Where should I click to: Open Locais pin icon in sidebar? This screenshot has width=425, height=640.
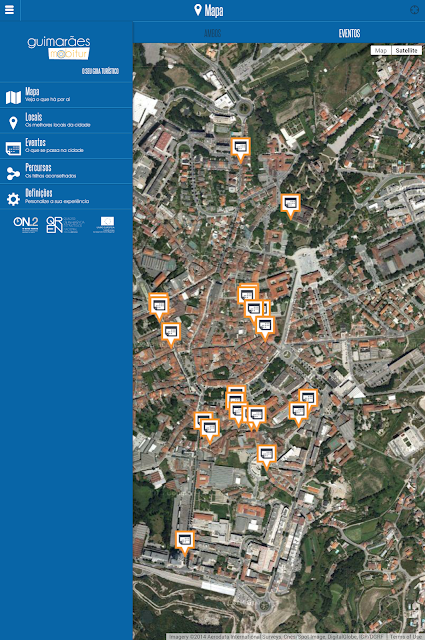pyautogui.click(x=13, y=122)
